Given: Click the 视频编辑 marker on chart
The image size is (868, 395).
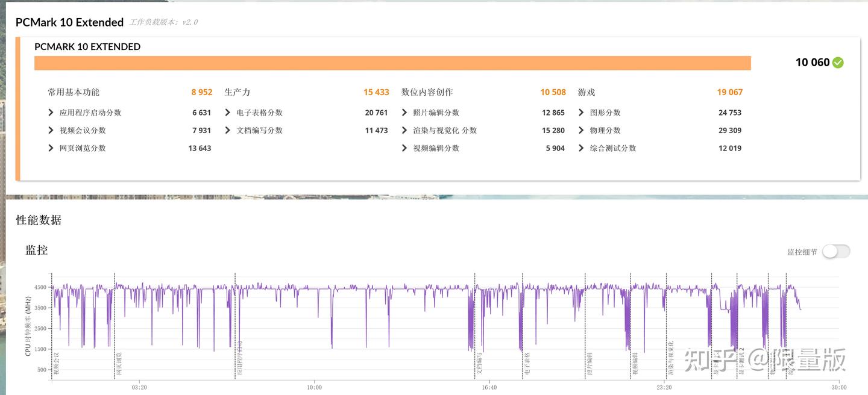Looking at the screenshot, I should pyautogui.click(x=635, y=364).
